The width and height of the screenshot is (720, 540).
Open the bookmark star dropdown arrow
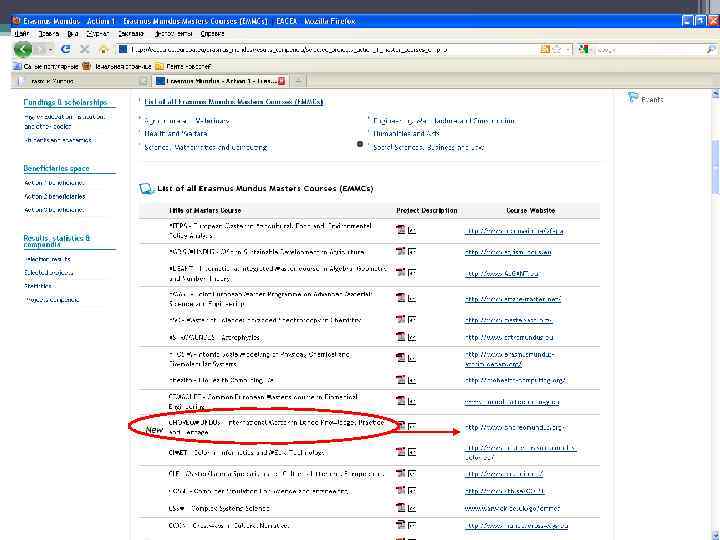click(x=568, y=49)
